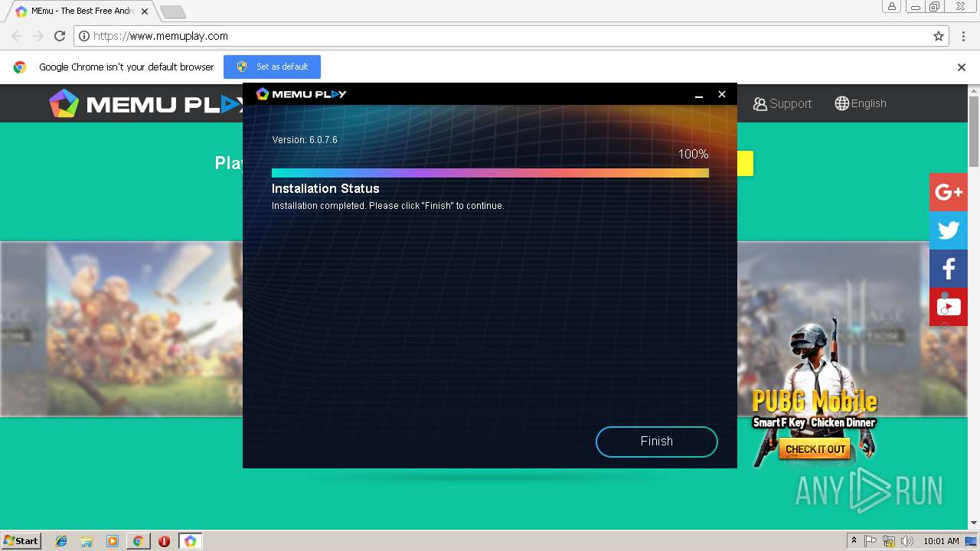
Task: Open Chrome's three-dot menu
Action: pyautogui.click(x=963, y=36)
